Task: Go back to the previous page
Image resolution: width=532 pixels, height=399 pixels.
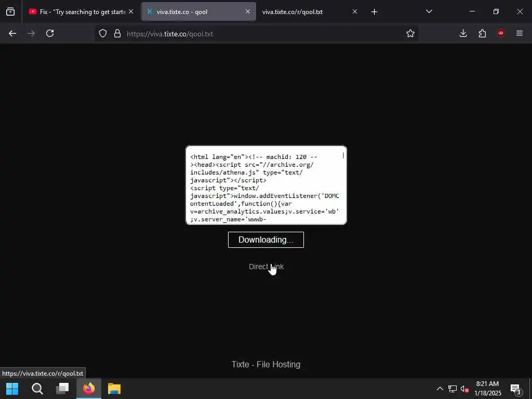Action: 12,33
